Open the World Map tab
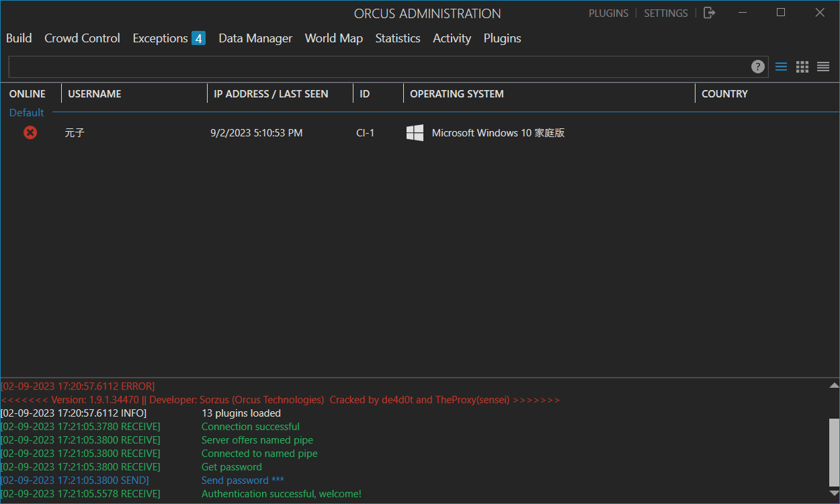The width and height of the screenshot is (840, 504). coord(333,38)
